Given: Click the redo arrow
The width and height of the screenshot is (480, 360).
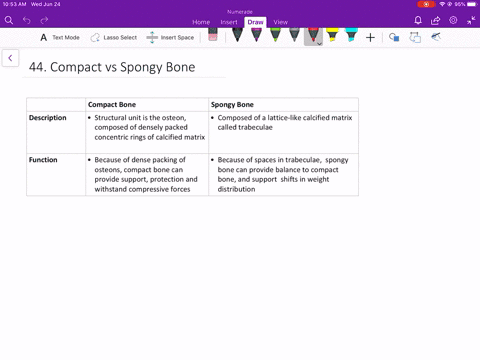Looking at the screenshot, I should (x=44, y=21).
